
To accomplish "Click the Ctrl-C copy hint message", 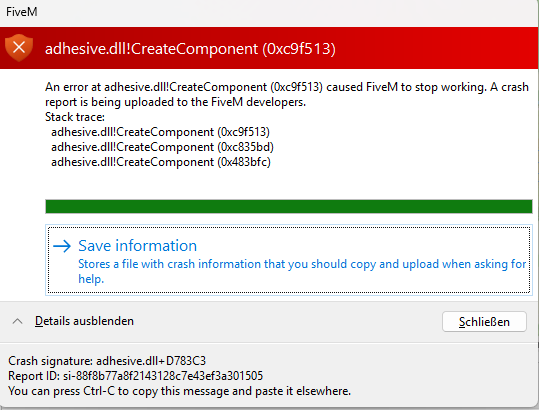I will pyautogui.click(x=179, y=391).
